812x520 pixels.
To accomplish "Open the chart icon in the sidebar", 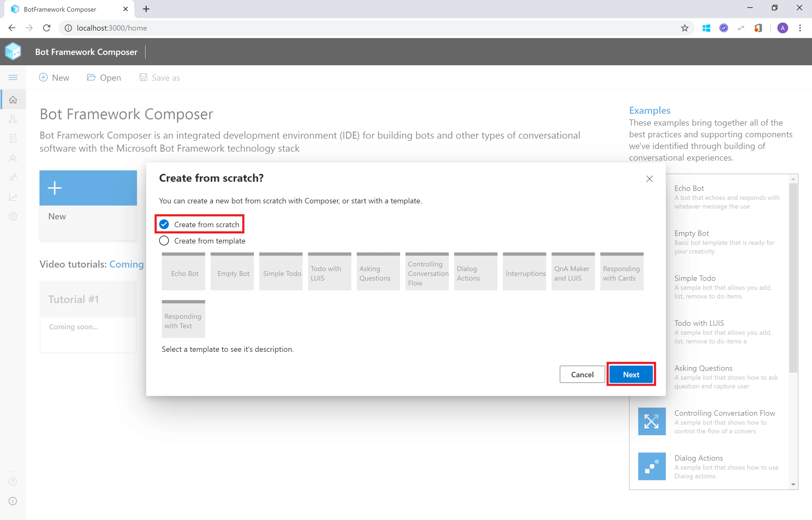I will (x=13, y=197).
